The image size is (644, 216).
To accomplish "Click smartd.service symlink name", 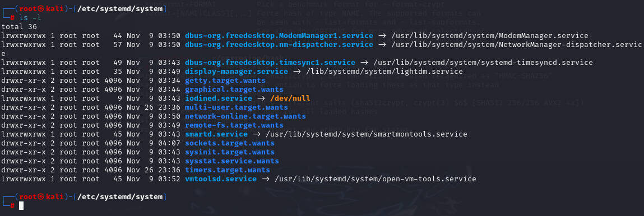I will tap(216, 134).
